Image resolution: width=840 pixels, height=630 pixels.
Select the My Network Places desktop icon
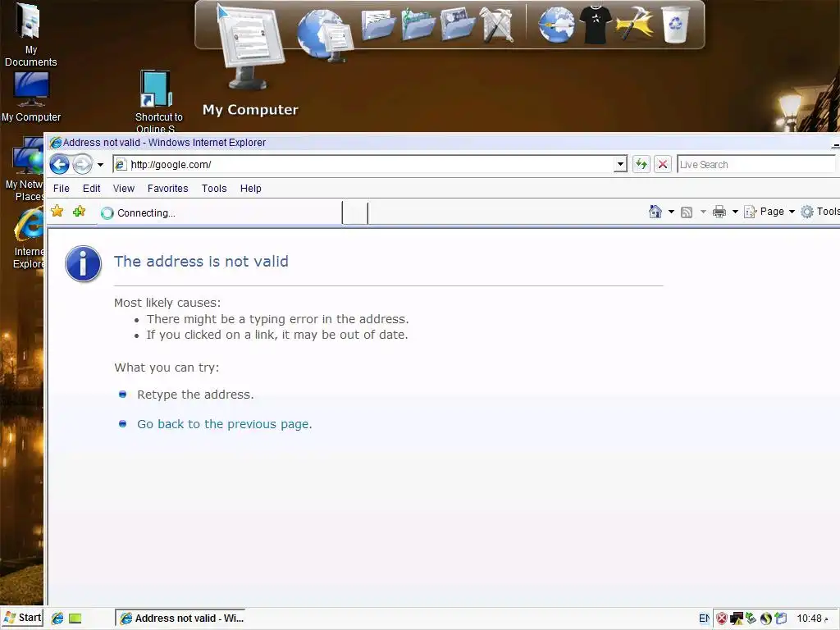(x=24, y=169)
